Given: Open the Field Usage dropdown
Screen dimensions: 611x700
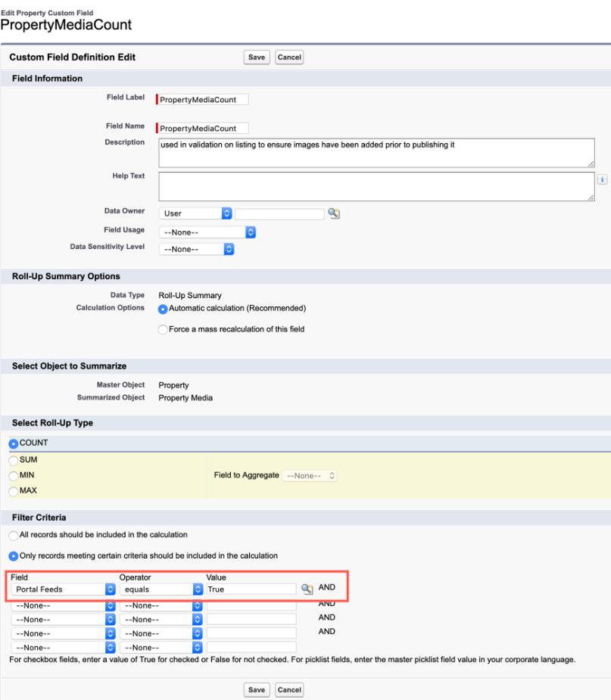Looking at the screenshot, I should (207, 232).
